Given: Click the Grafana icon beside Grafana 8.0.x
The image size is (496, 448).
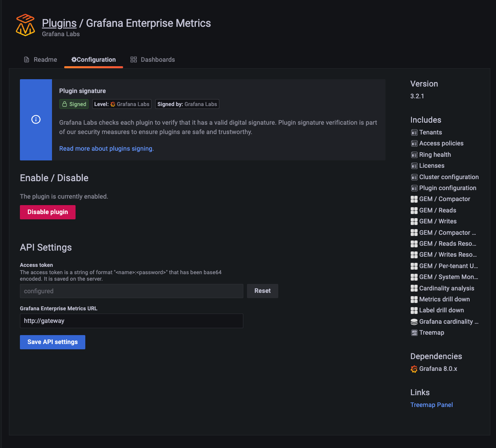Looking at the screenshot, I should tap(414, 369).
